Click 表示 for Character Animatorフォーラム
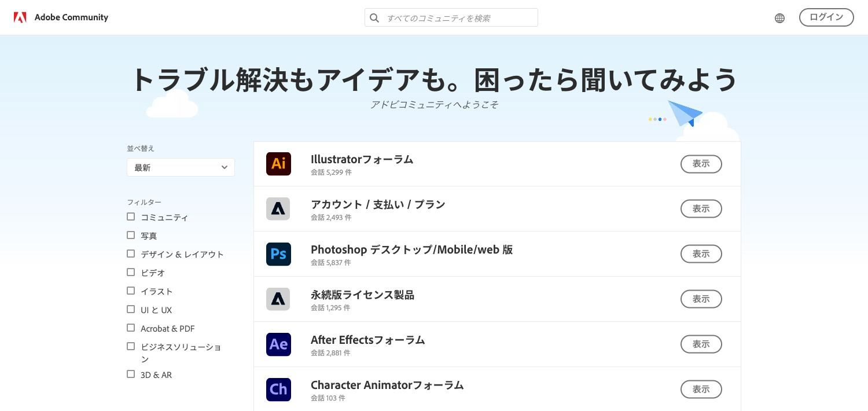The height and width of the screenshot is (411, 868). (x=701, y=390)
